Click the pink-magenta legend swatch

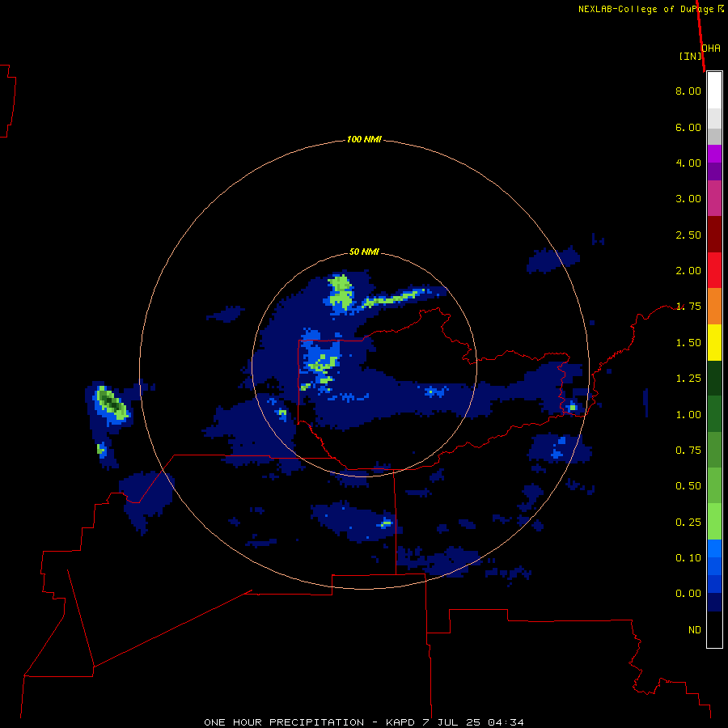(x=714, y=198)
